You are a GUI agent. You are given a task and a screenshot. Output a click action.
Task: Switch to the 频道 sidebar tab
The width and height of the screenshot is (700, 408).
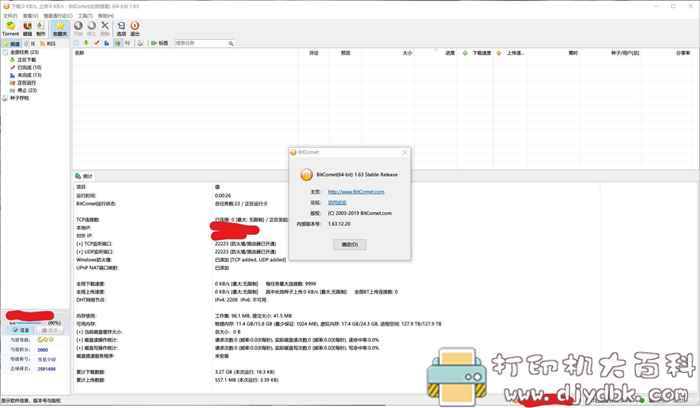[12, 44]
